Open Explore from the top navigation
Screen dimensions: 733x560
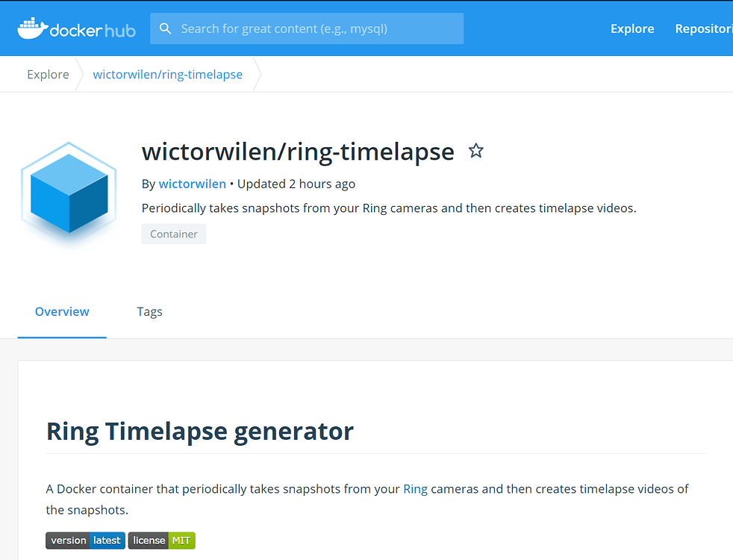point(632,28)
